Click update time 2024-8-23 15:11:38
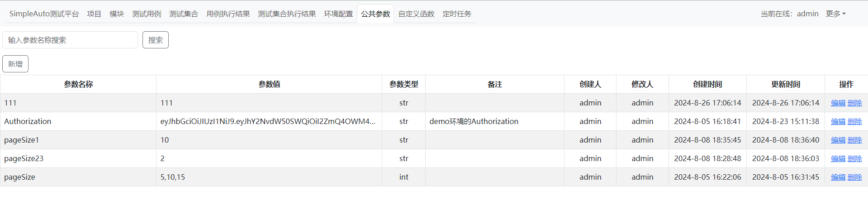Screen dimensions: 868x205 (786, 121)
